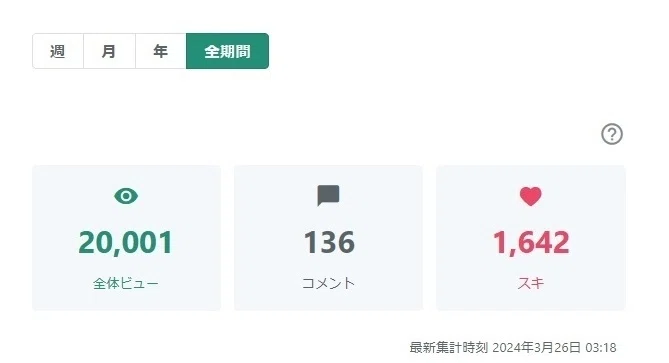669x363 pixels.
Task: Choose the 年 period tab
Action: pos(161,51)
